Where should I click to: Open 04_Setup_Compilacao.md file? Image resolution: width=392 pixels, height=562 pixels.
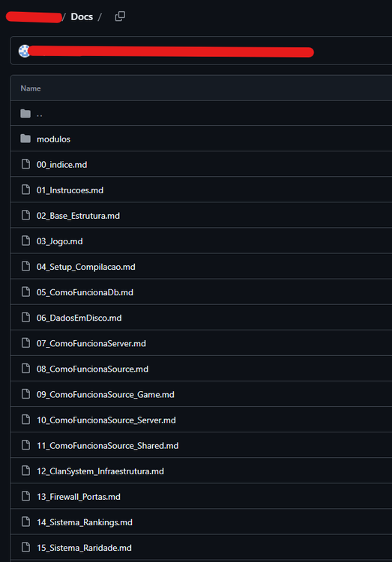point(86,267)
